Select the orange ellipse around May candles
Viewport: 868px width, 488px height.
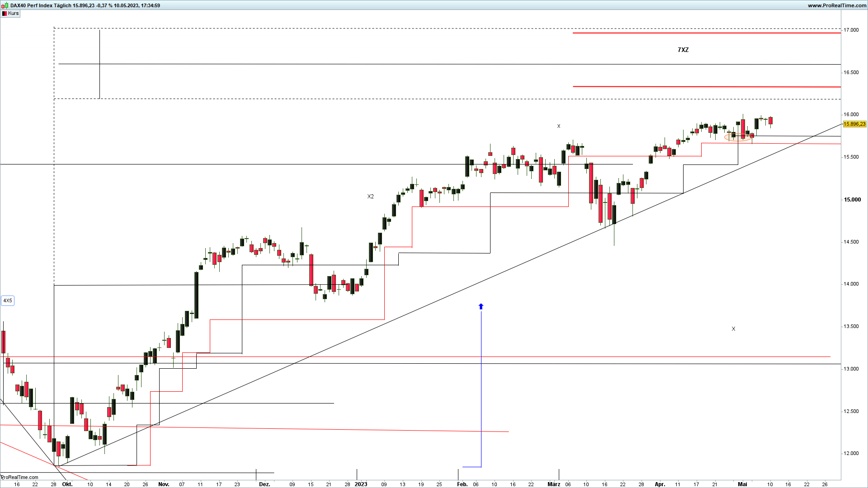pyautogui.click(x=738, y=137)
